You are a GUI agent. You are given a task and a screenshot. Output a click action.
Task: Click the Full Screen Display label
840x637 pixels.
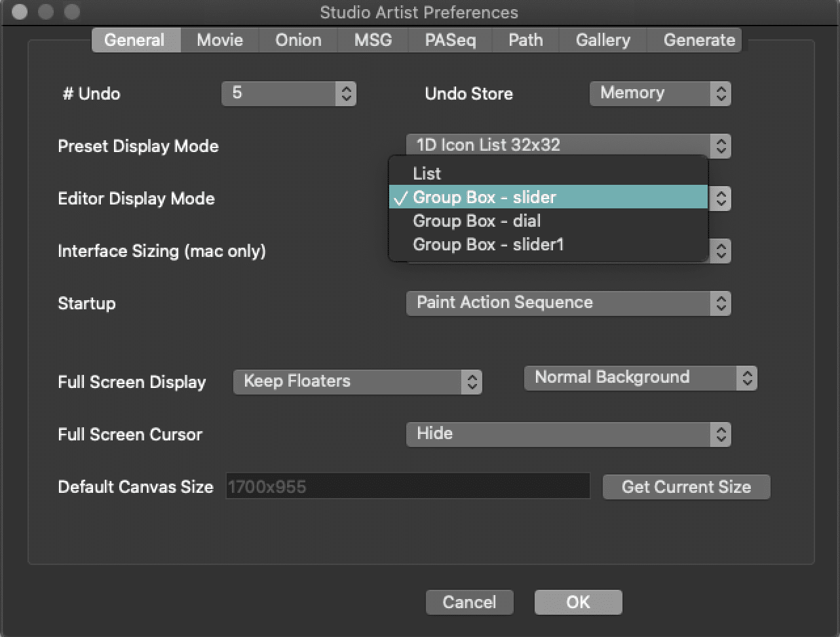click(132, 382)
